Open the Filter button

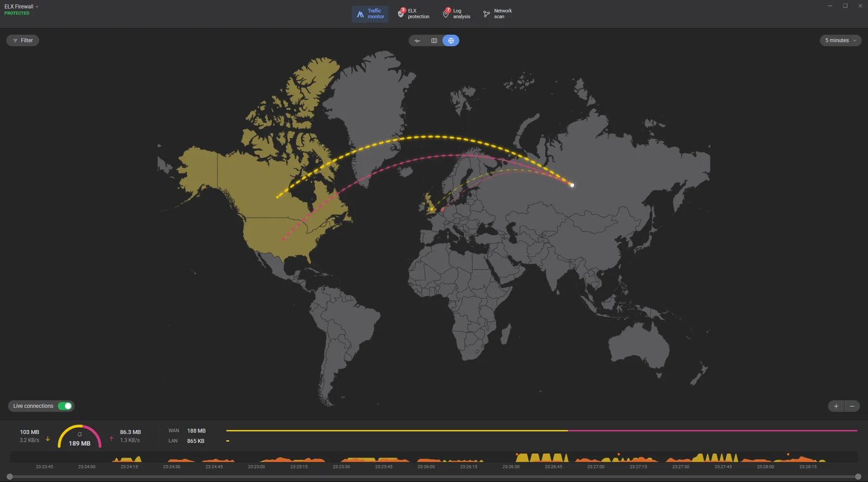pos(23,41)
